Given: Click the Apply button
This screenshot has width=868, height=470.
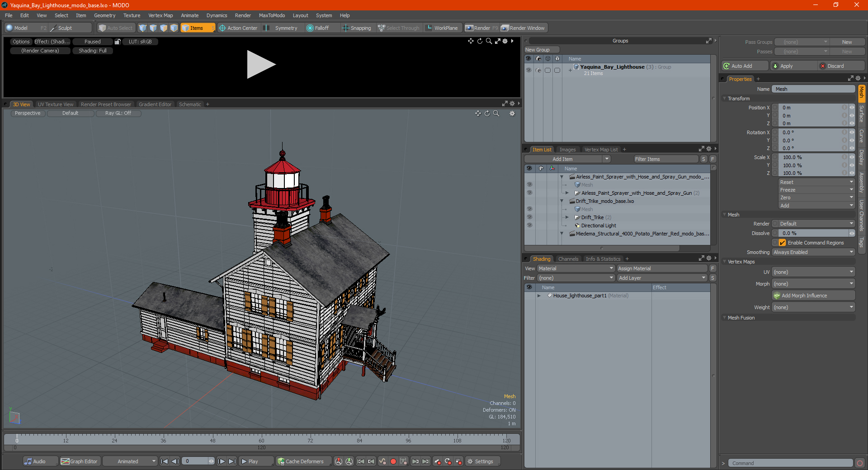Looking at the screenshot, I should pos(794,66).
